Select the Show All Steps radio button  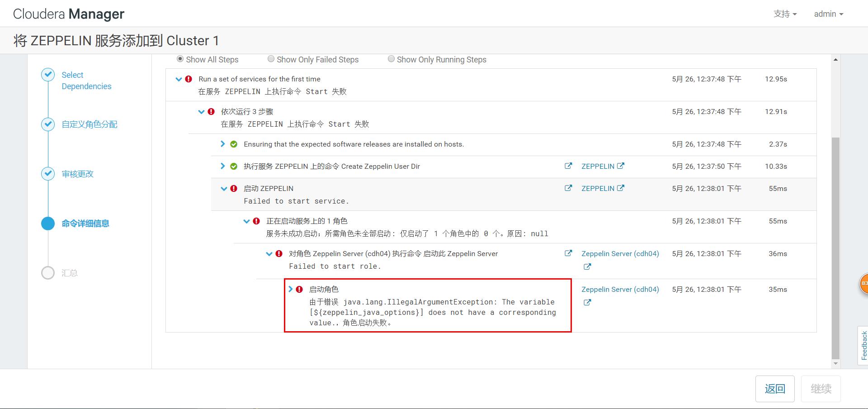[180, 59]
